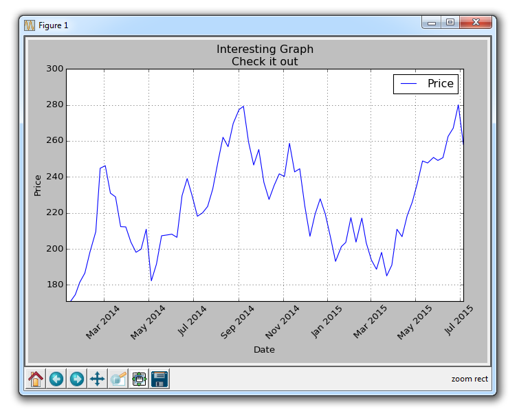
Task: Close the Figure 1 window
Action: click(x=476, y=23)
